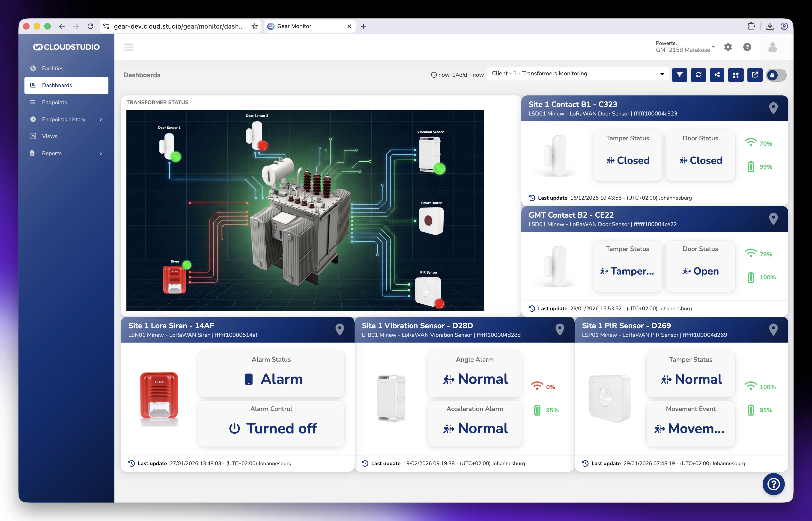Viewport: 812px width, 521px height.
Task: Open the floating help button at bottom right
Action: coord(774,484)
